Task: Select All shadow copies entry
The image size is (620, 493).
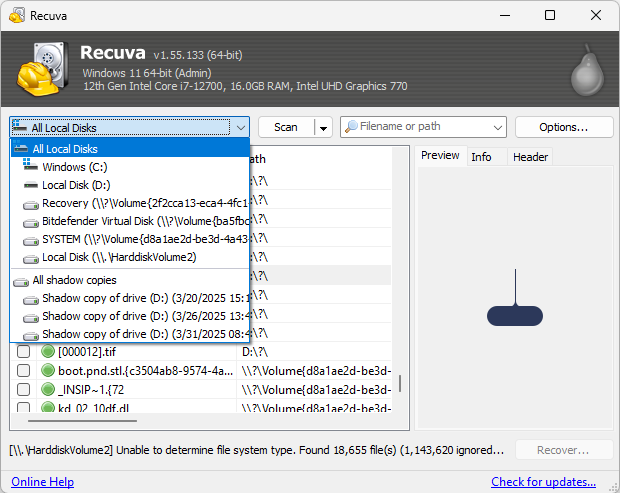Action: click(x=130, y=280)
